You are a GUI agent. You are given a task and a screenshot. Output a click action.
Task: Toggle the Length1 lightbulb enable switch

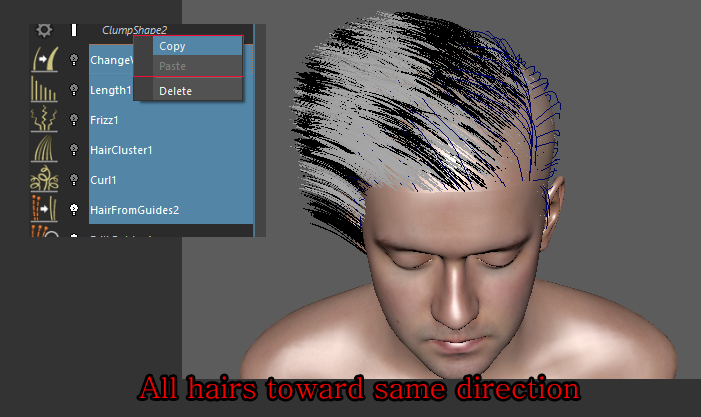point(74,90)
